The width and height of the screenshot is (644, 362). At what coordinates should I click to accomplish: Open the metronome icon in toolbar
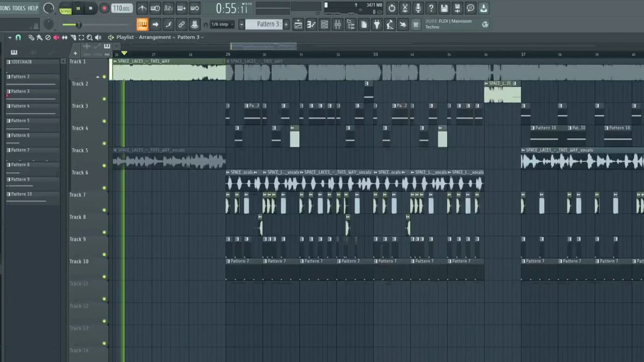click(142, 8)
